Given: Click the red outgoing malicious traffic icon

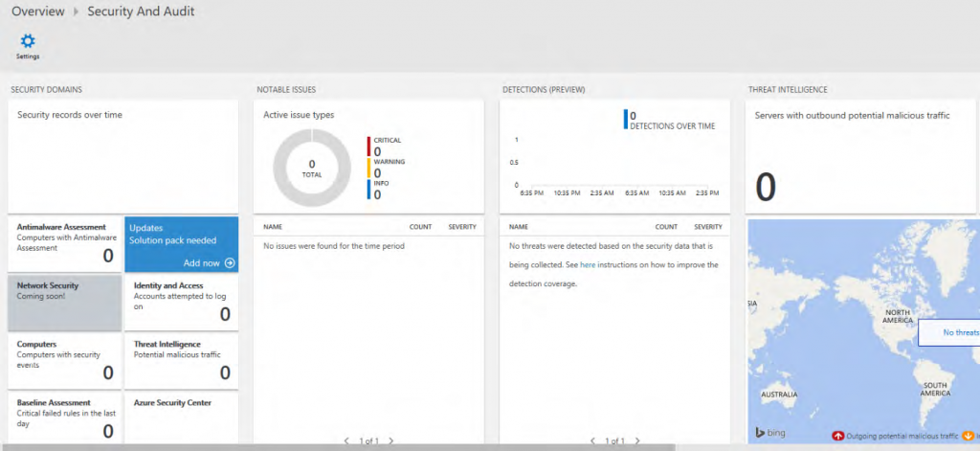Looking at the screenshot, I should click(838, 436).
